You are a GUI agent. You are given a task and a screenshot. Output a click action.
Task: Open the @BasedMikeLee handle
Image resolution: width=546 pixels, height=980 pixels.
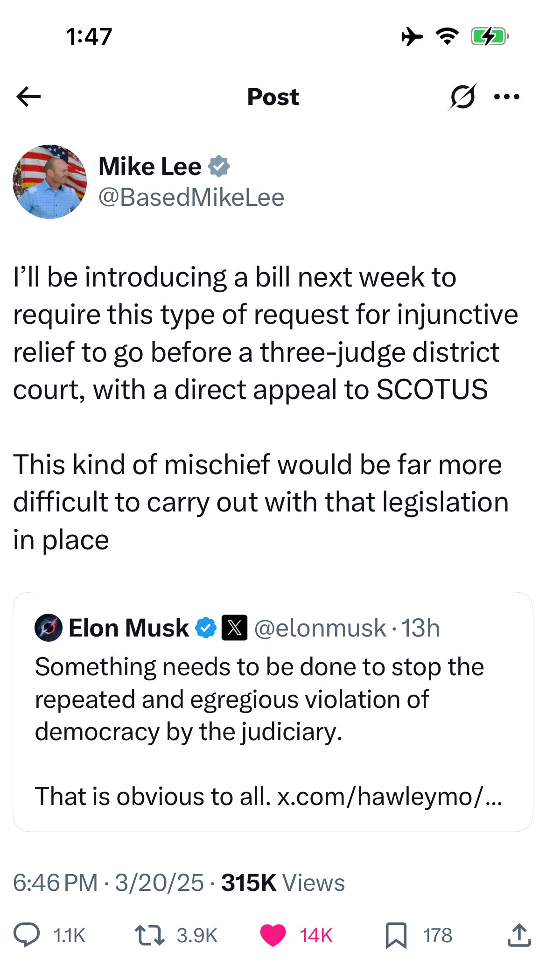(191, 197)
